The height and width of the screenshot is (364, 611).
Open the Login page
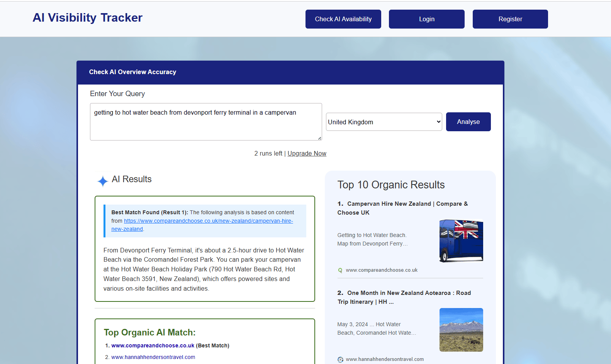[426, 19]
